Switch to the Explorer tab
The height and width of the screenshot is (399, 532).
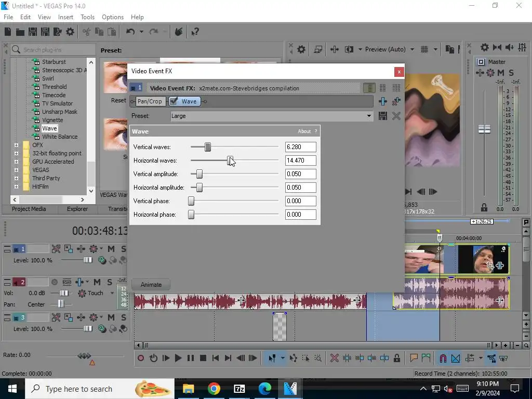(77, 209)
